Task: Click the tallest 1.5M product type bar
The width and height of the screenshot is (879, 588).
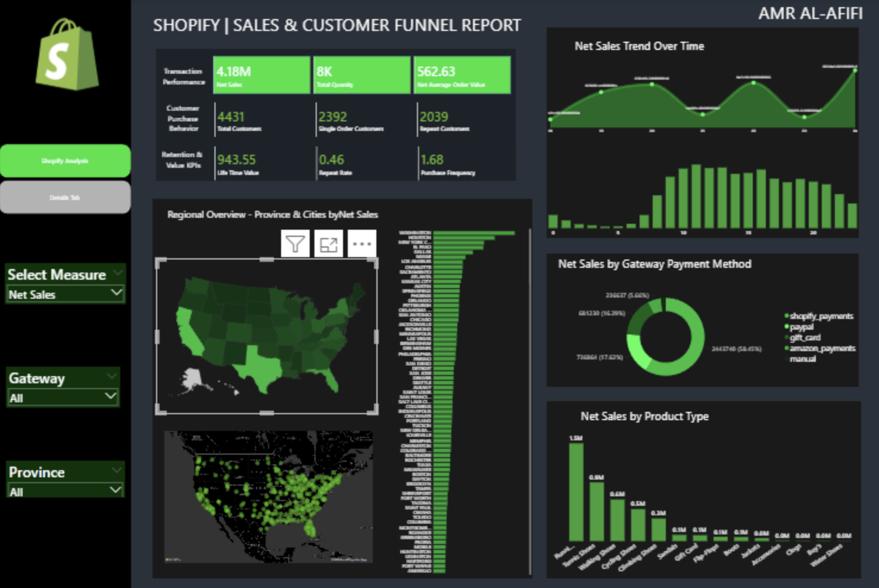Action: point(576,492)
